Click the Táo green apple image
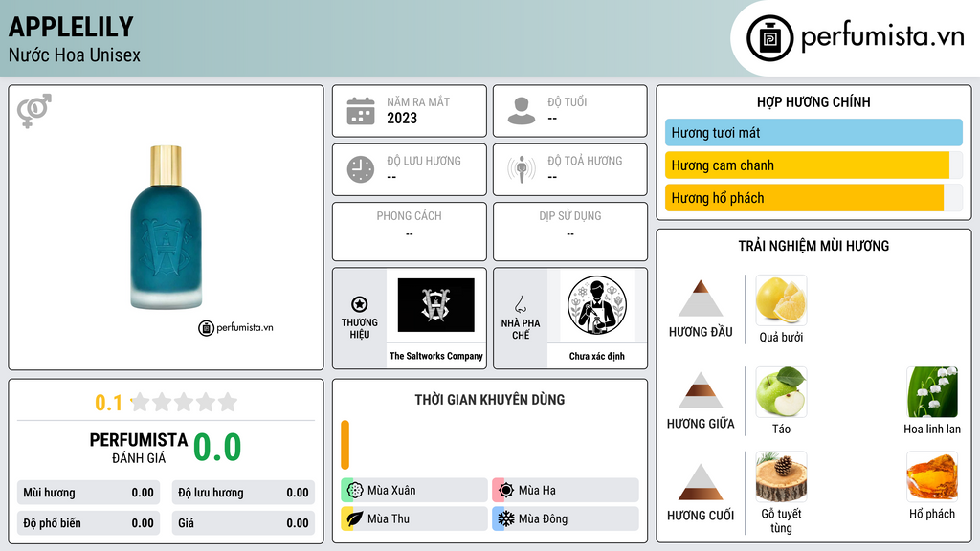This screenshot has height=551, width=980. (781, 391)
